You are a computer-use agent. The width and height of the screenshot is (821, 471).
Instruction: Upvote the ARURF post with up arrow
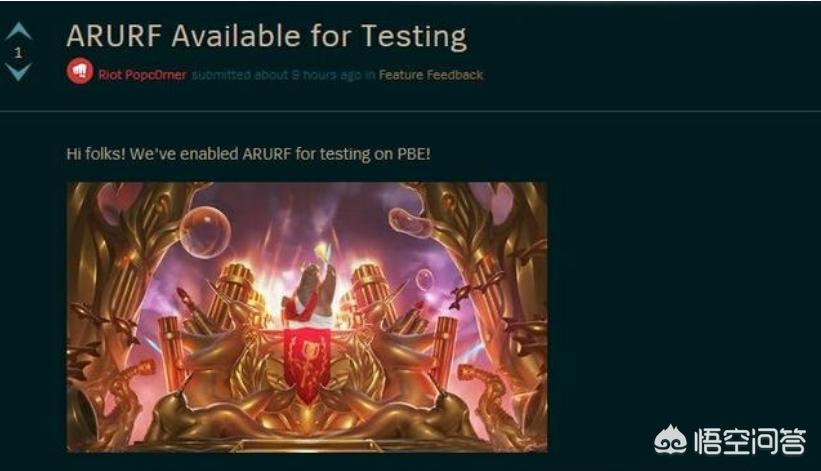point(19,31)
